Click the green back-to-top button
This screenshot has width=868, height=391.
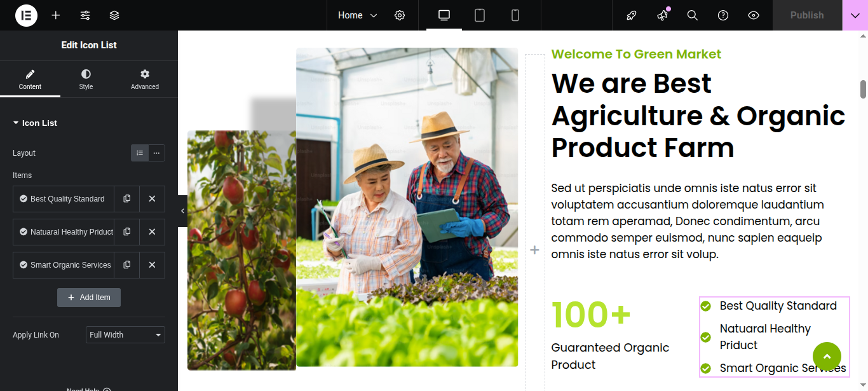tap(827, 357)
